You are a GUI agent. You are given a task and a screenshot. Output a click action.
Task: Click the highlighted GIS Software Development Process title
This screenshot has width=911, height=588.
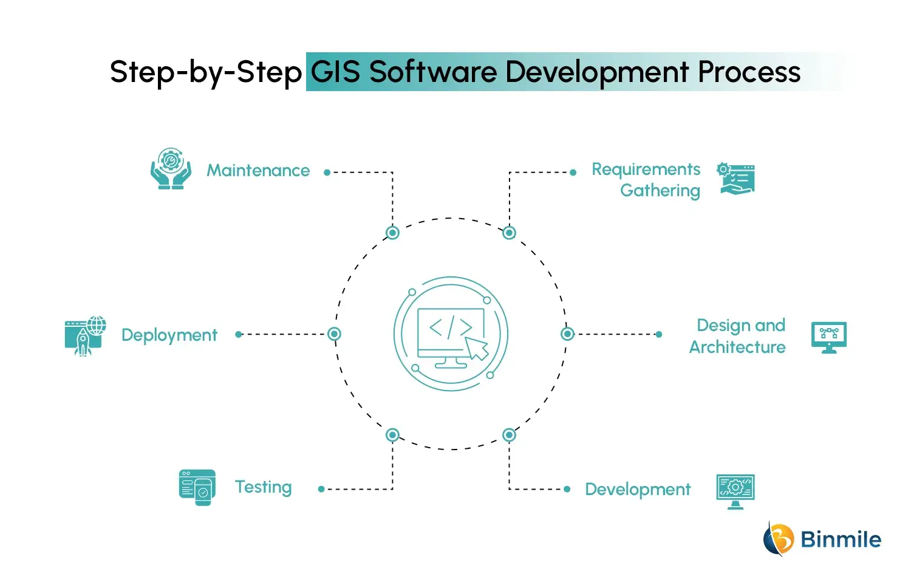coord(556,72)
